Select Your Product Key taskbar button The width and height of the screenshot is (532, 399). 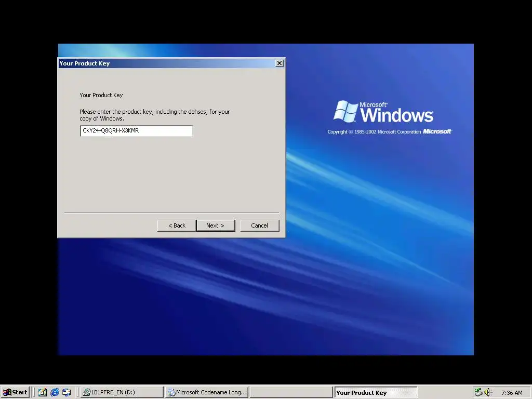pos(376,393)
